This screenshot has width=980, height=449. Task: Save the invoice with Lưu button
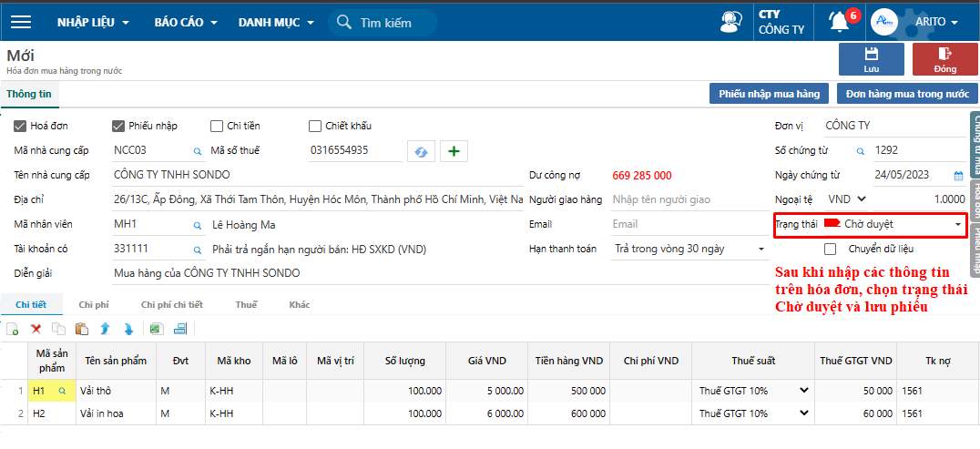[871, 59]
